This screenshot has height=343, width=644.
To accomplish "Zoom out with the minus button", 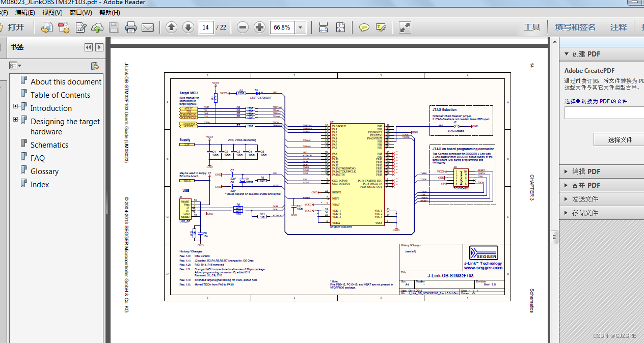I will coord(243,27).
